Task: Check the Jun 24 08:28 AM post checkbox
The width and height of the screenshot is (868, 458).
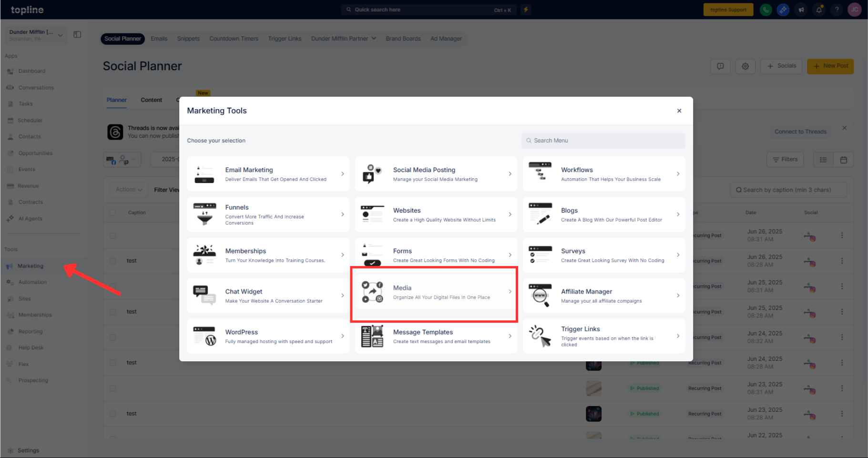Action: click(x=112, y=363)
